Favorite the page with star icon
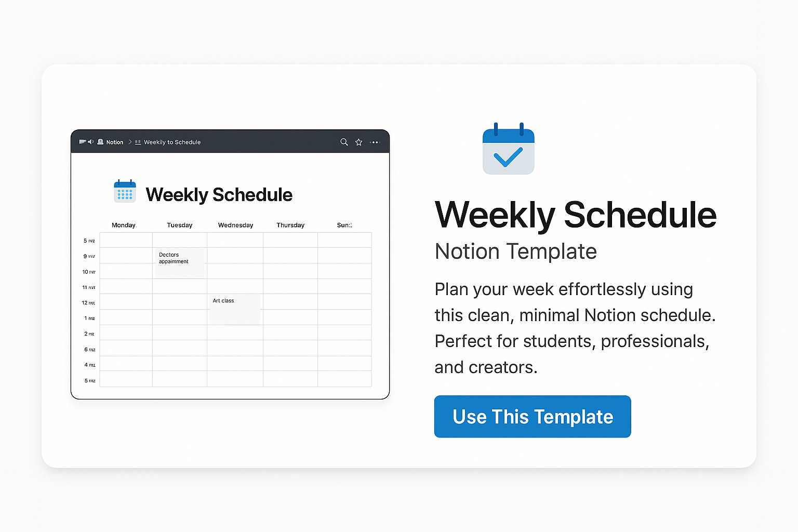 pos(358,142)
